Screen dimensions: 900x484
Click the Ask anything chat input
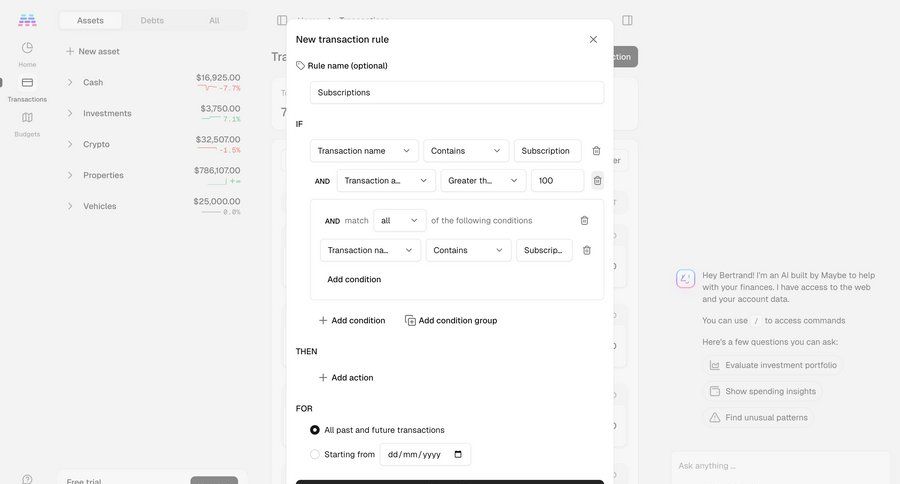coord(781,466)
